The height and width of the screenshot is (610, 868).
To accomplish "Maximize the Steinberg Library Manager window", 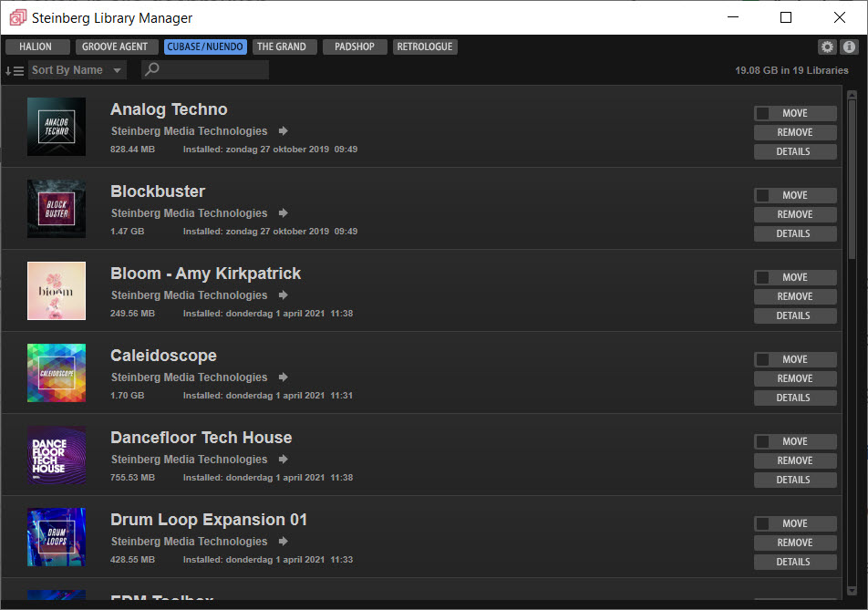I will point(786,17).
